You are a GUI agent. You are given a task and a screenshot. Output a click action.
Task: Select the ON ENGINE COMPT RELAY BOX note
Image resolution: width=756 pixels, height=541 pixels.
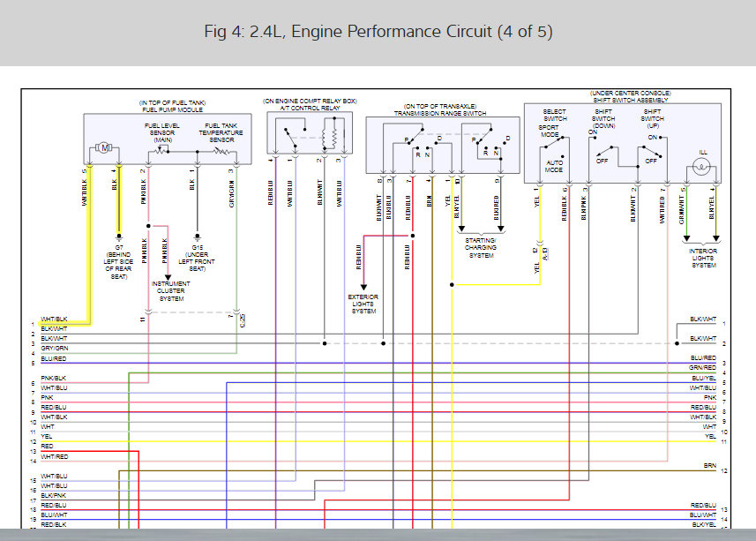310,101
